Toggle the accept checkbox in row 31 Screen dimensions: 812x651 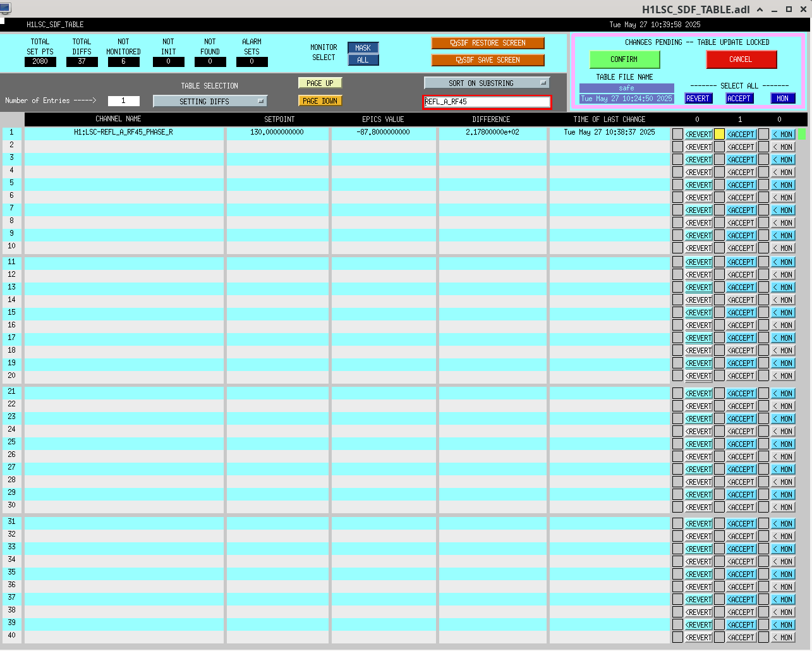point(719,523)
